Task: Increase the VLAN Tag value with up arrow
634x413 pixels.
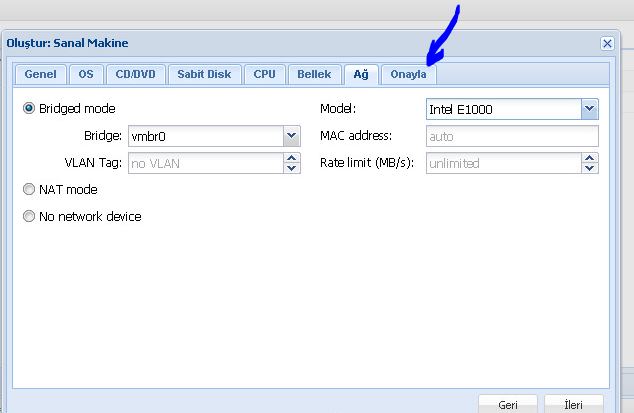Action: 291,158
